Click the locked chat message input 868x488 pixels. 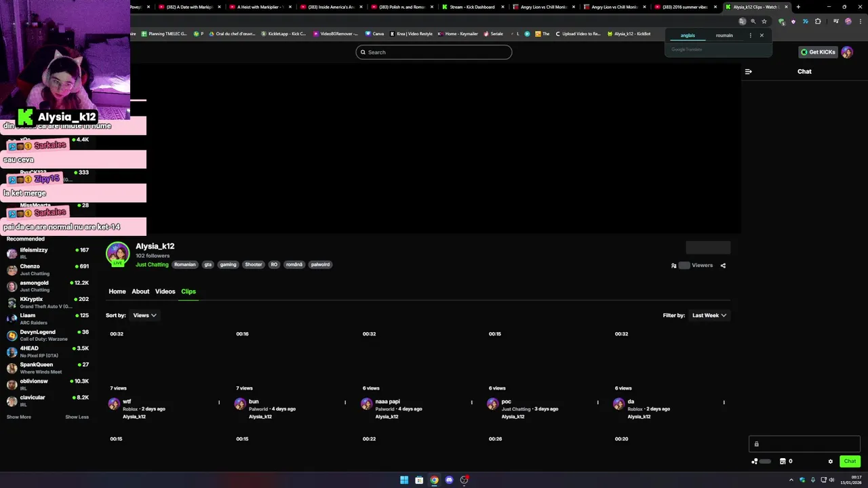pyautogui.click(x=804, y=445)
